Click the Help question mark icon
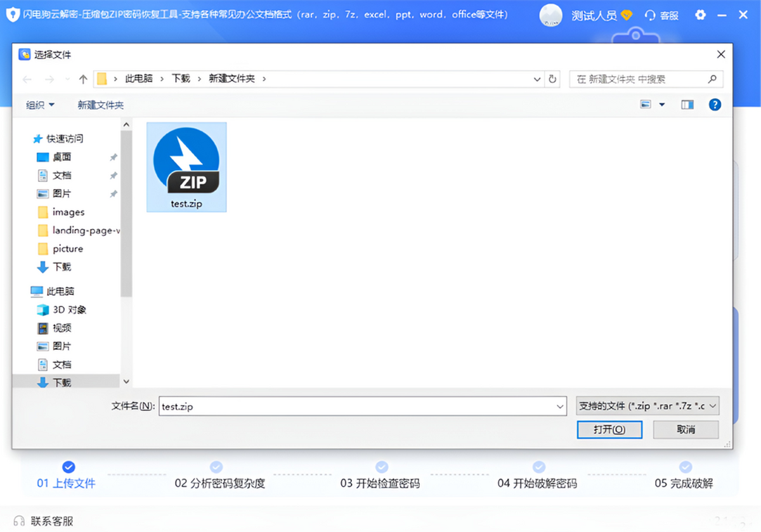 tap(715, 104)
